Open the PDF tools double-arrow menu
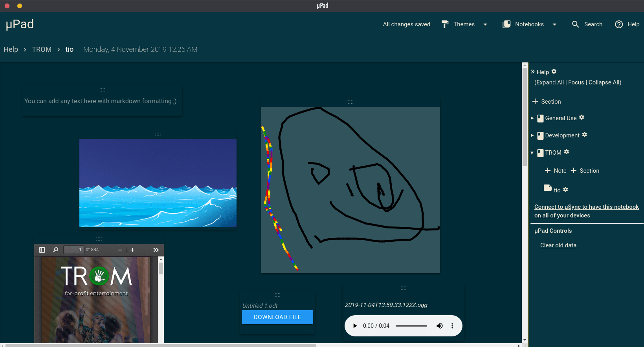This screenshot has height=347, width=644. point(156,250)
